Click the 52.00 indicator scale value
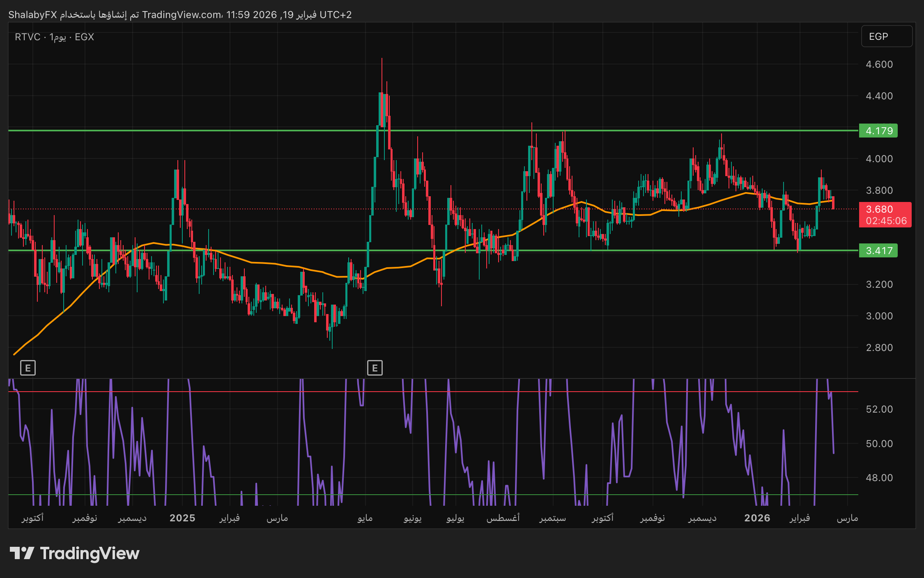The image size is (924, 578). (879, 409)
